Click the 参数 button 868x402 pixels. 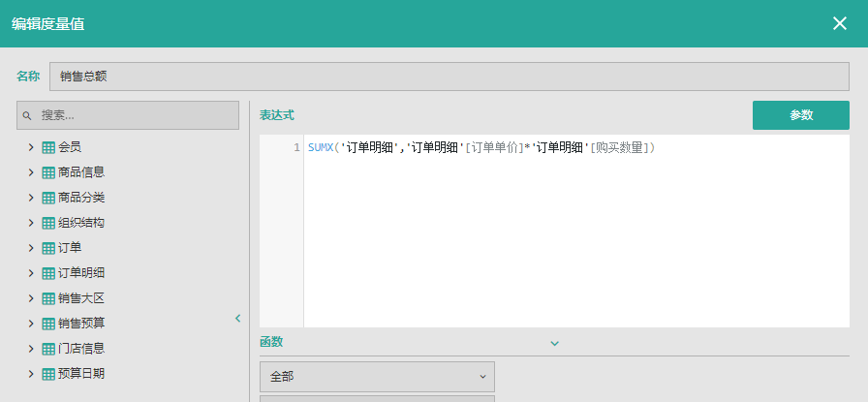tap(800, 115)
